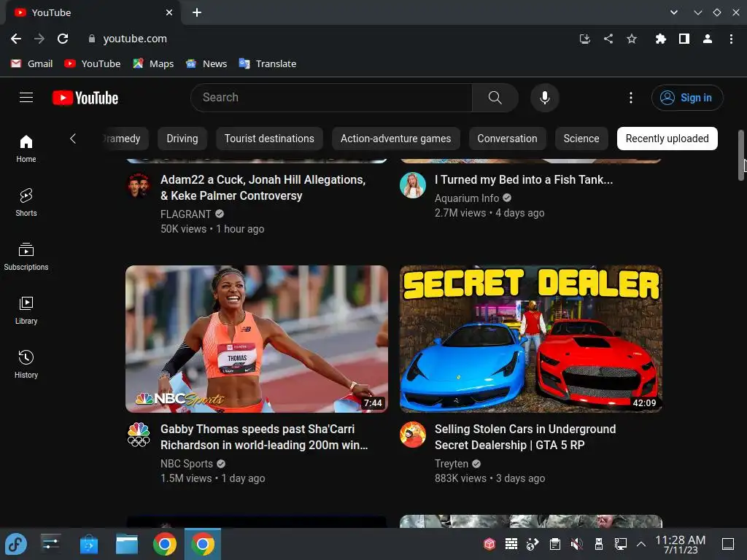Click the page vertical scrollbar thumb
The width and height of the screenshot is (747, 560).
coord(741,155)
